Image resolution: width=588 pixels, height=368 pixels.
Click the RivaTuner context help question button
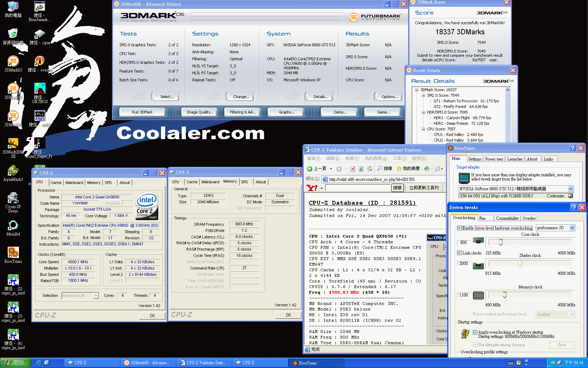point(573,148)
